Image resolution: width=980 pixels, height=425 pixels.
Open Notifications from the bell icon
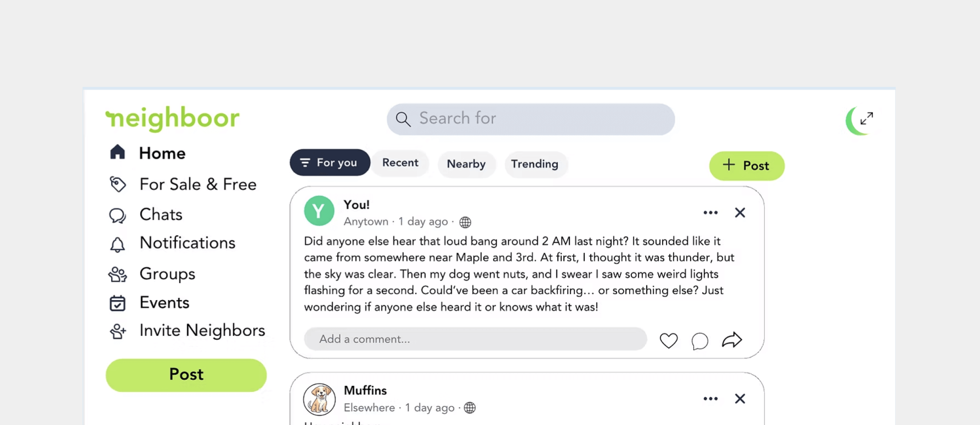pyautogui.click(x=117, y=244)
